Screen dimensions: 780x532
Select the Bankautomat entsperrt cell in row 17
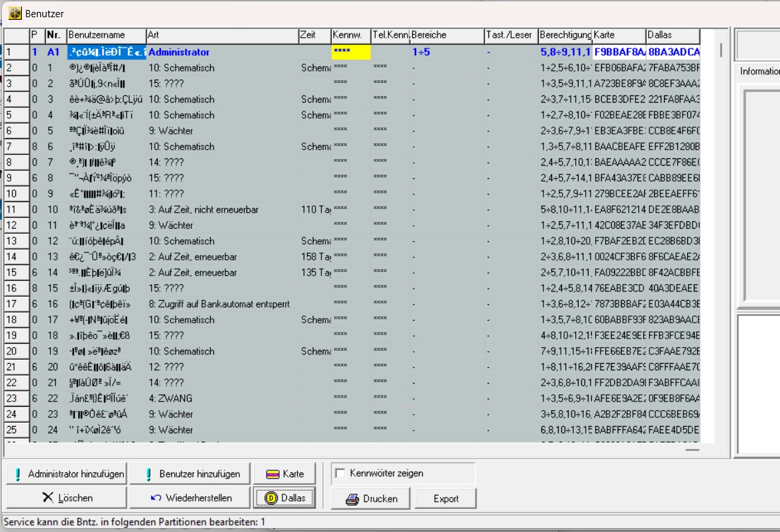coord(221,303)
